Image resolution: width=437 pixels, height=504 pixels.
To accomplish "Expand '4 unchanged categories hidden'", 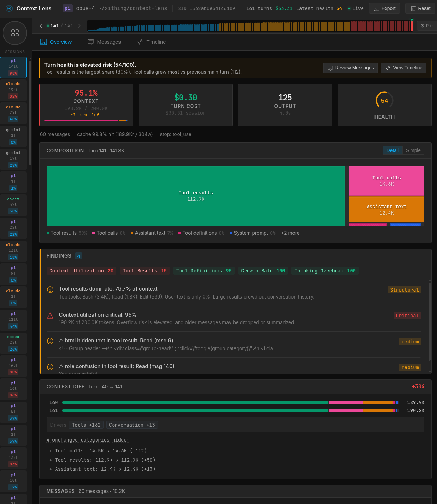I will click(88, 440).
